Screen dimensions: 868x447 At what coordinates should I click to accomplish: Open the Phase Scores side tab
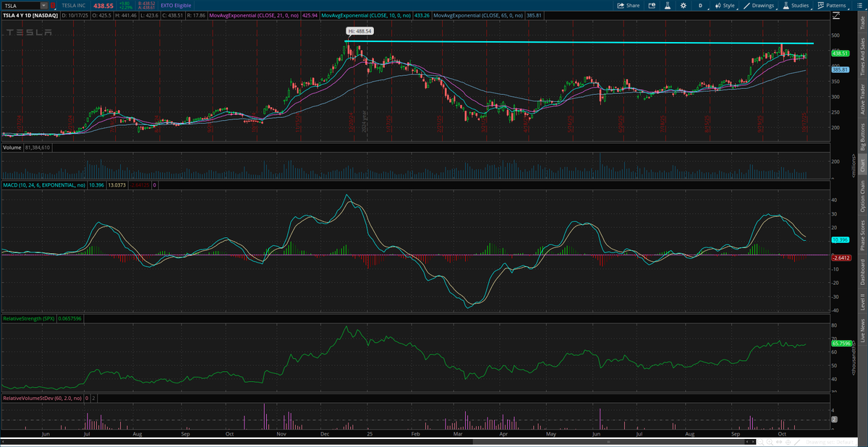(861, 237)
